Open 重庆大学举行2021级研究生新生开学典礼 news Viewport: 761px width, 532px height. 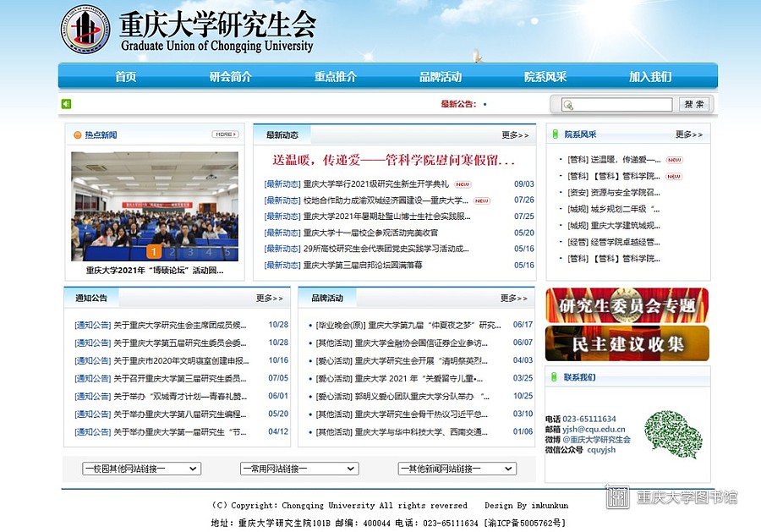[376, 184]
